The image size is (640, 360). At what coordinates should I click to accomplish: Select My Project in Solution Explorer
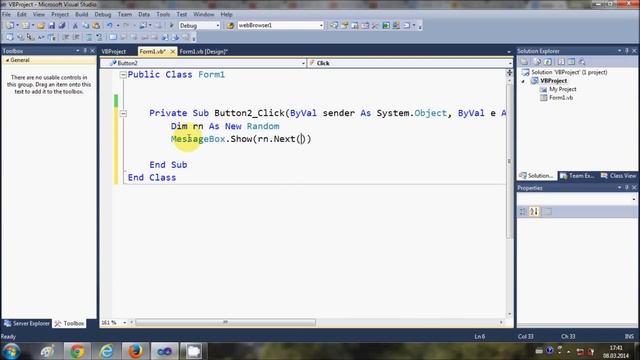[x=562, y=89]
